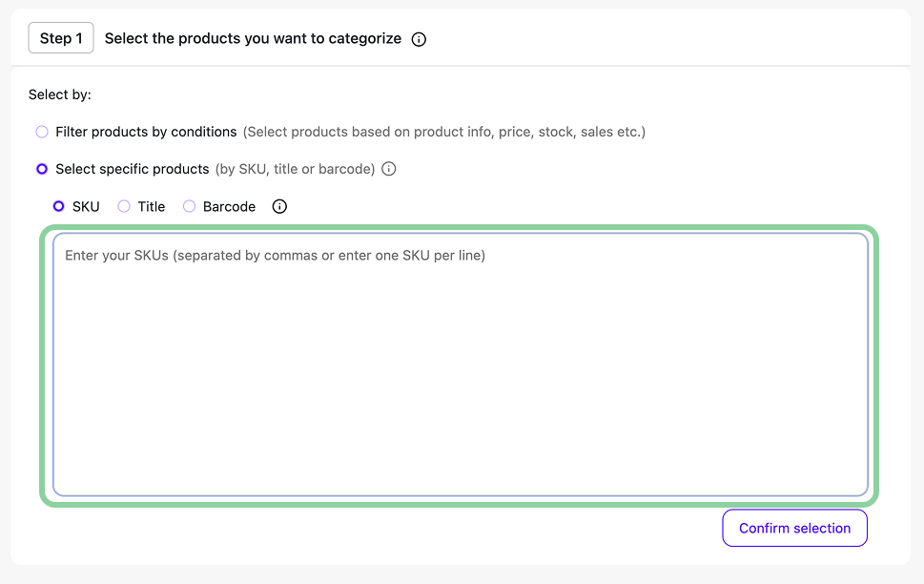Click the 'Select the products you want to categorize' heading
Viewport: 924px width, 584px height.
(x=253, y=38)
